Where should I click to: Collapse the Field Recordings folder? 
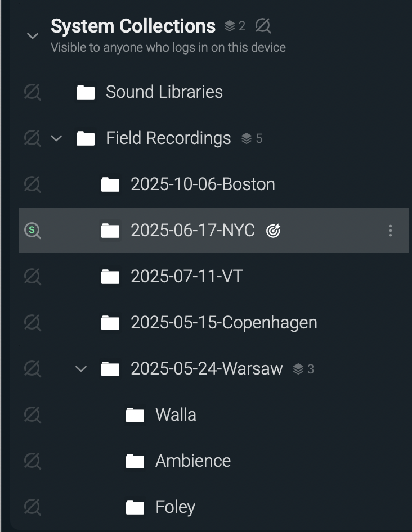point(56,138)
